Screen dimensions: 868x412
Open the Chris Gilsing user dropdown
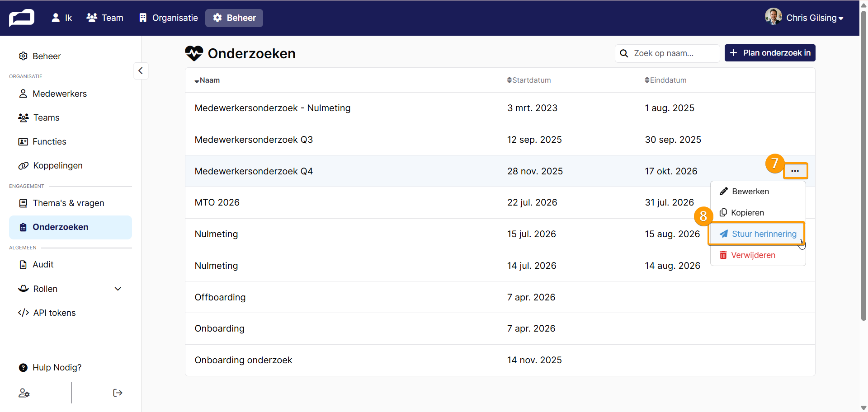[x=804, y=18]
